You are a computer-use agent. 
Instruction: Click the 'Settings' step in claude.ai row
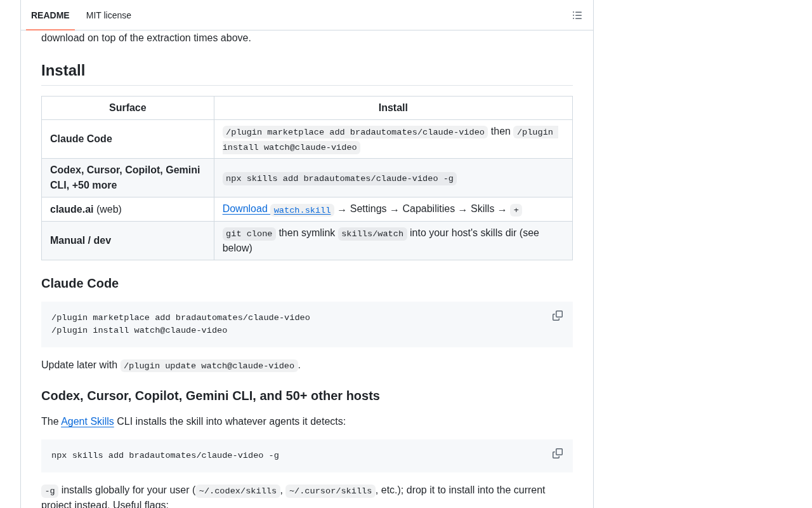[369, 209]
